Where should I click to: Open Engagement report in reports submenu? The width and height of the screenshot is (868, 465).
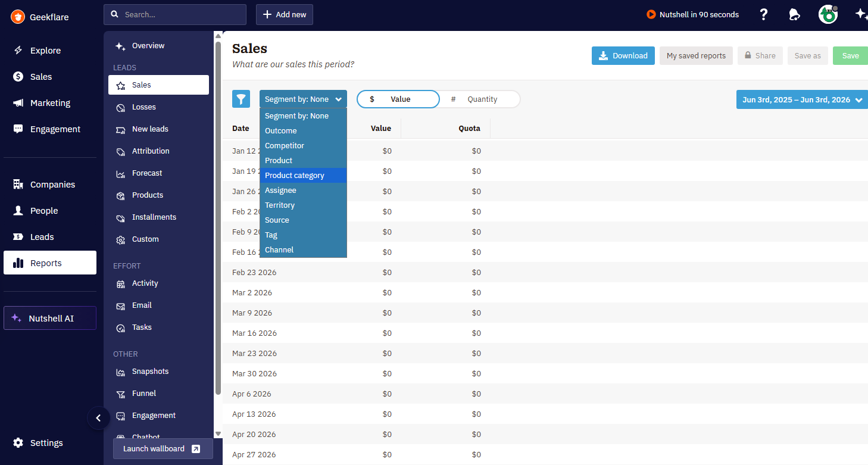point(158,416)
